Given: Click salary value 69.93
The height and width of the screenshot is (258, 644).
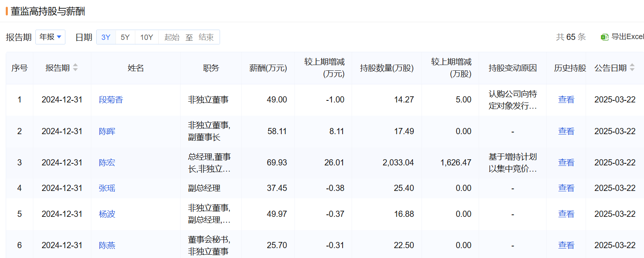Looking at the screenshot, I should (277, 163).
